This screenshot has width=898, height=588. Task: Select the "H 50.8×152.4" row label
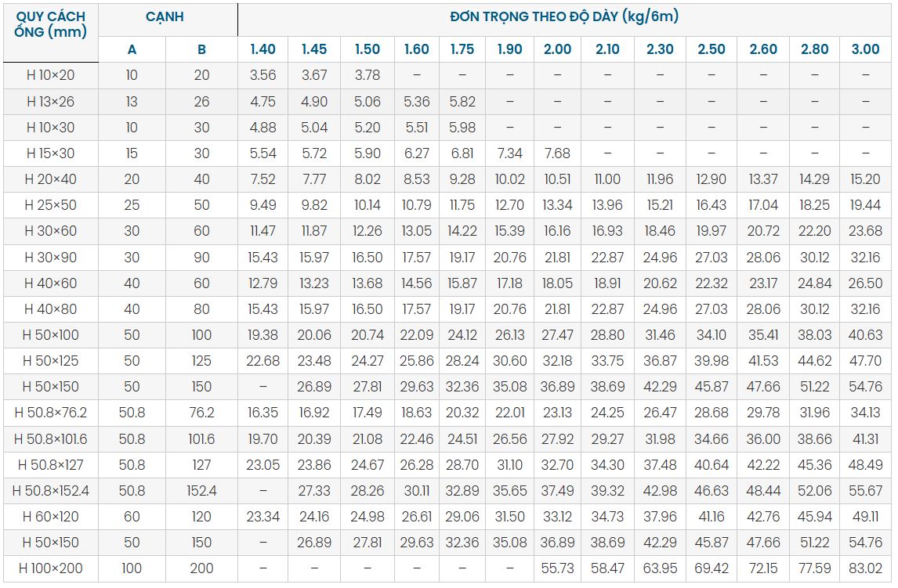pyautogui.click(x=50, y=491)
